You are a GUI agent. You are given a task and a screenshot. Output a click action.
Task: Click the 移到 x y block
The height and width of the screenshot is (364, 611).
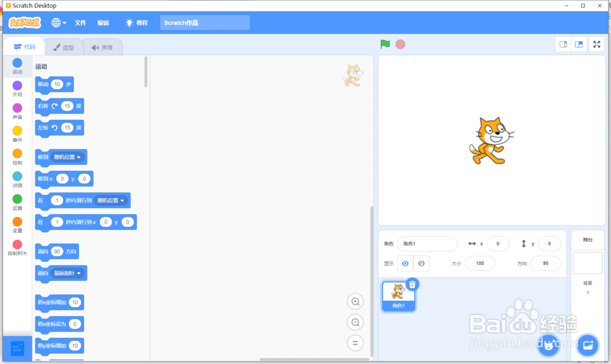(64, 179)
